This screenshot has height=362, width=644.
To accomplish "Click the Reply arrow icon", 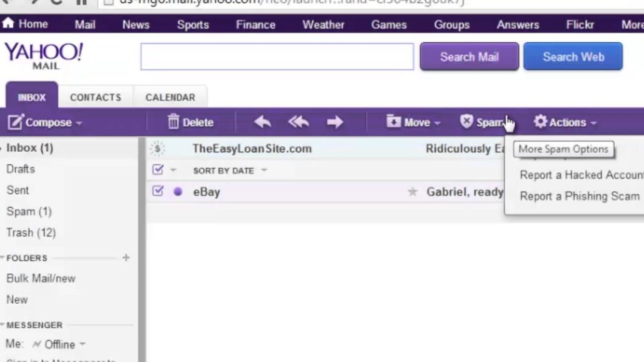I will click(x=262, y=122).
